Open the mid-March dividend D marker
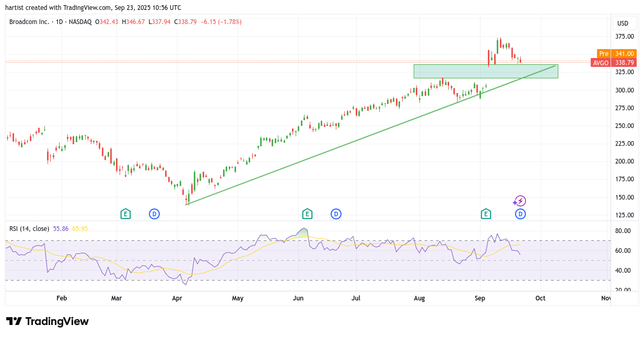 154,214
